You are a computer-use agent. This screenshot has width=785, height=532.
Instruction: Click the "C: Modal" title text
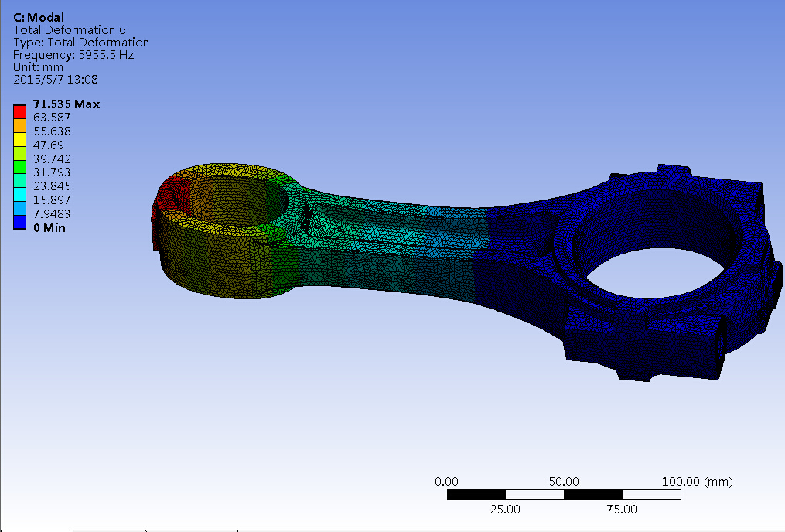pyautogui.click(x=39, y=18)
